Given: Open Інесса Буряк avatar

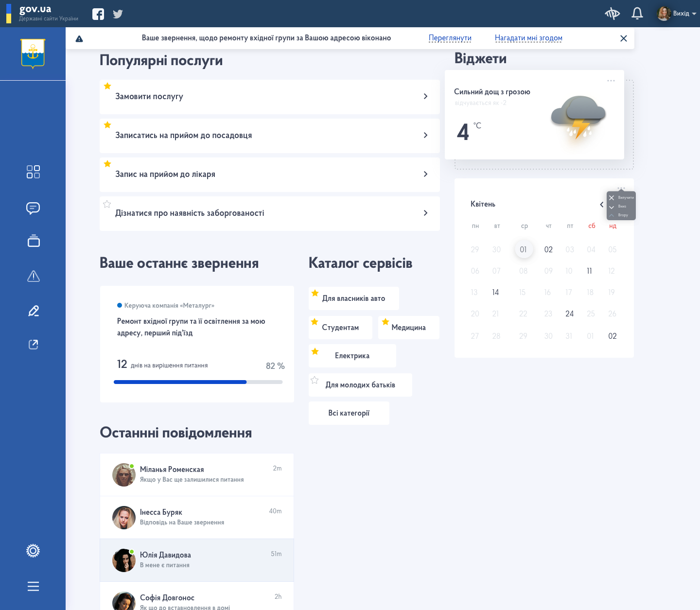Looking at the screenshot, I should click(x=124, y=518).
